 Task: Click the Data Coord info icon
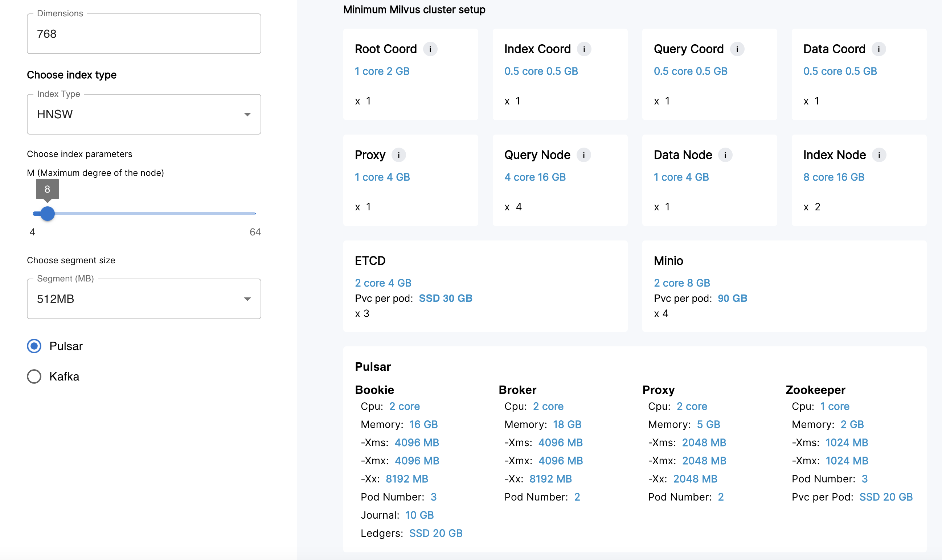(878, 49)
